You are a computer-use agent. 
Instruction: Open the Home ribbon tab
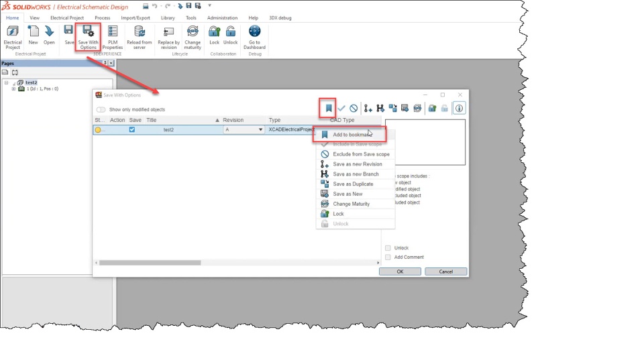12,17
